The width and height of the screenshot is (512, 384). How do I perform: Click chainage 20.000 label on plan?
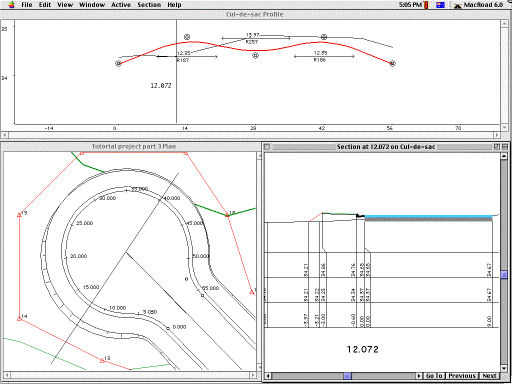[x=79, y=256]
